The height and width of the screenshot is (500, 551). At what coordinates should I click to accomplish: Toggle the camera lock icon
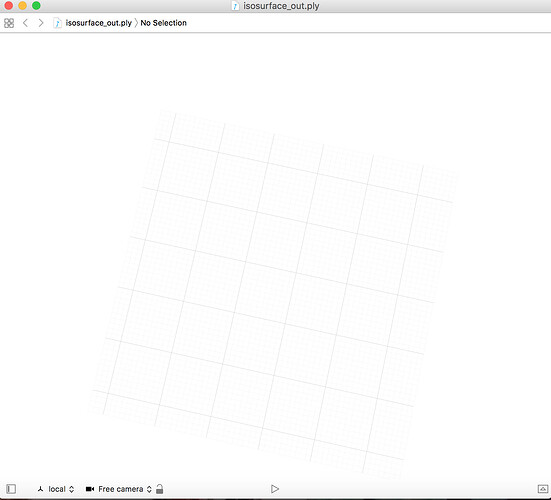[160, 489]
